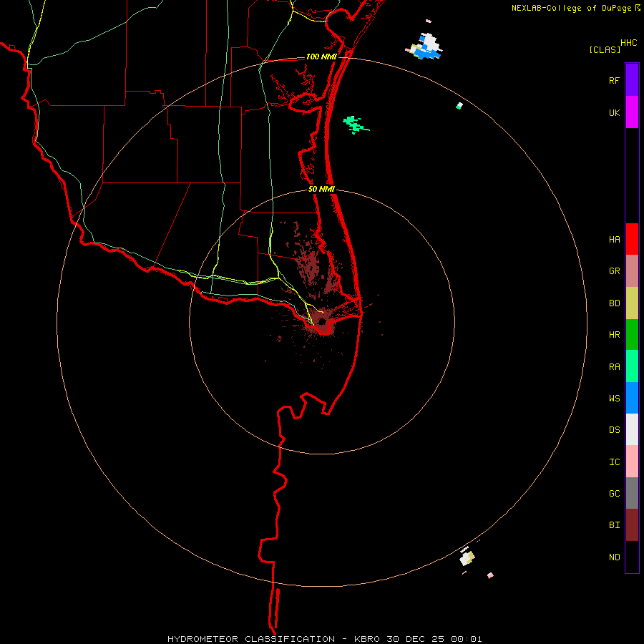Click the IC legend label text
The image size is (644, 644).
click(x=614, y=462)
